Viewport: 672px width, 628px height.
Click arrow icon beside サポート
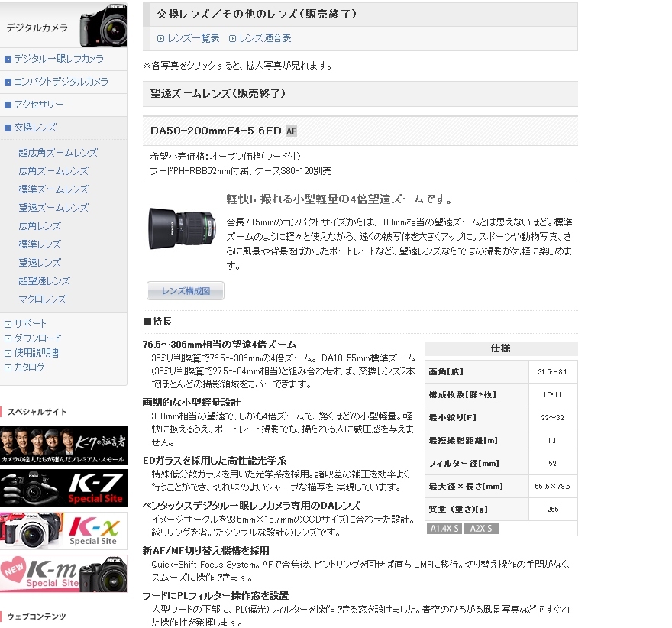[x=8, y=325]
